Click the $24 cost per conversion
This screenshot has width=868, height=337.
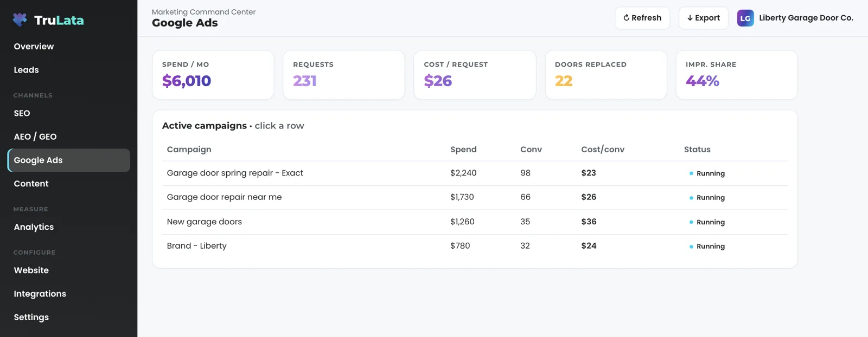tap(589, 245)
